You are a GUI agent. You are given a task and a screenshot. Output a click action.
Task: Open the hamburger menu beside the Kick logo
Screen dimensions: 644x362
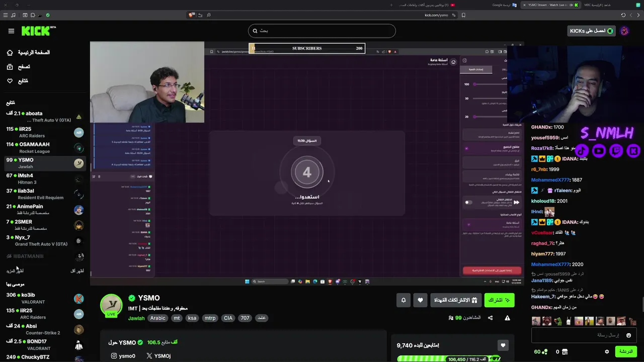coord(11,31)
